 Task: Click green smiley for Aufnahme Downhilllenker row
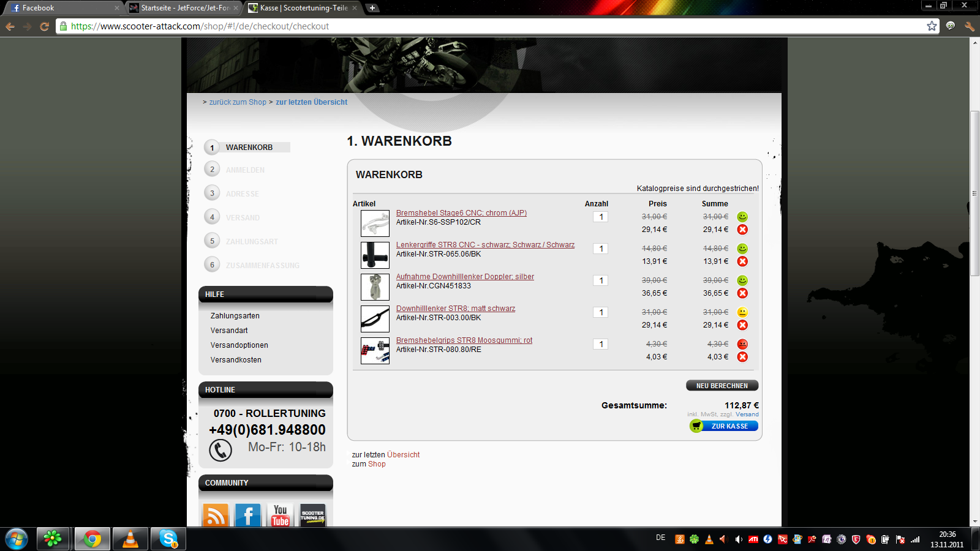click(x=742, y=280)
